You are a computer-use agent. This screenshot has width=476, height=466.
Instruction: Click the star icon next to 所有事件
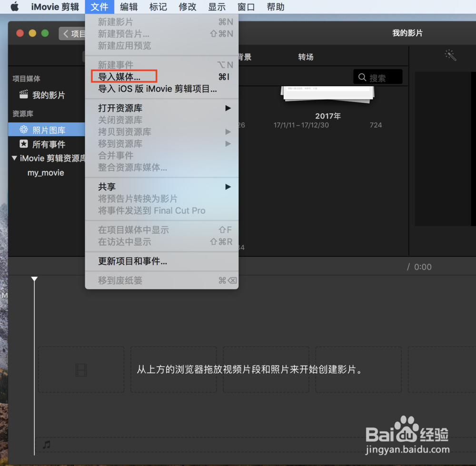24,144
